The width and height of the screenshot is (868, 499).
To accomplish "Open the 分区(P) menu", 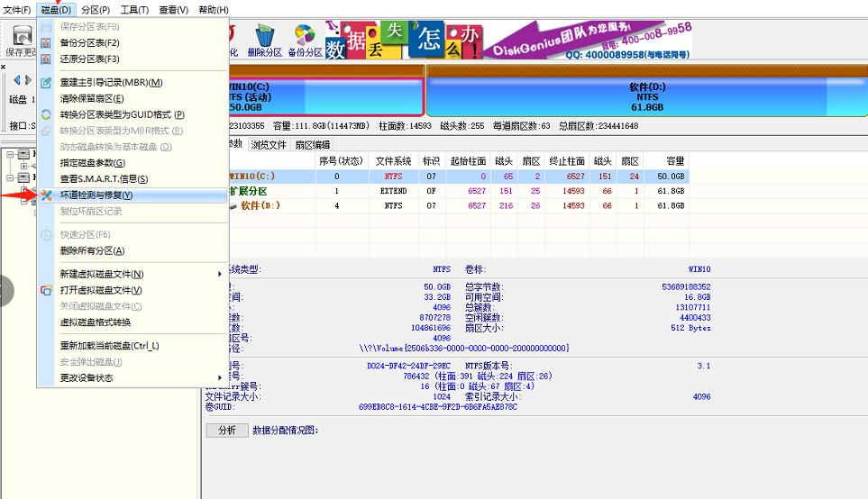I will (96, 10).
